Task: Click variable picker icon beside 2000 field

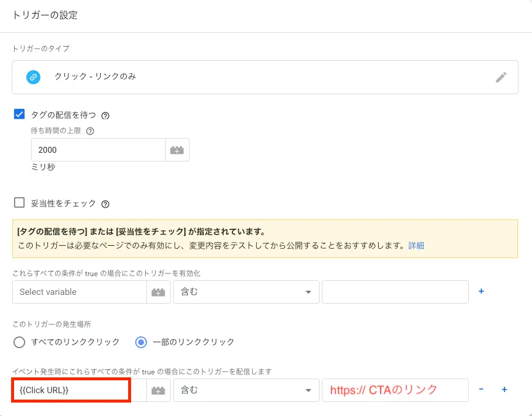Action: tap(177, 150)
